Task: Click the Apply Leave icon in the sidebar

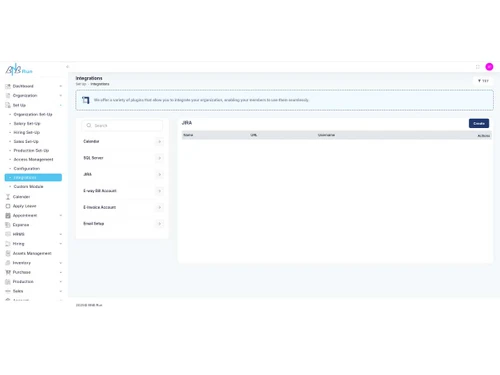Action: tap(8, 206)
